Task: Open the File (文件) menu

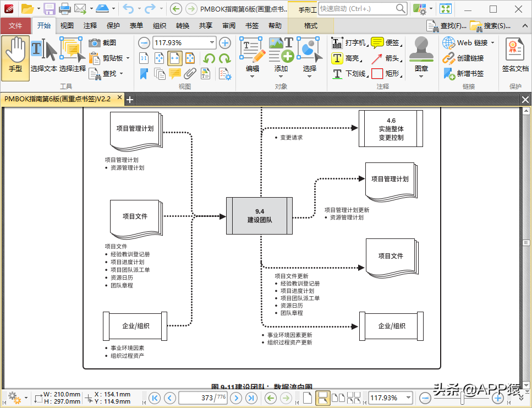Action: [15, 26]
